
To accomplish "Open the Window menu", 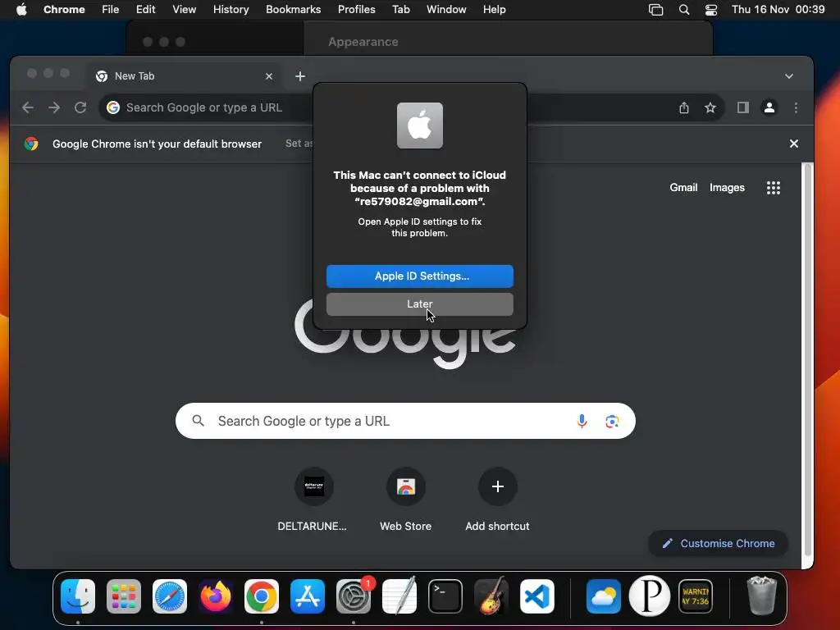I will click(x=446, y=9).
